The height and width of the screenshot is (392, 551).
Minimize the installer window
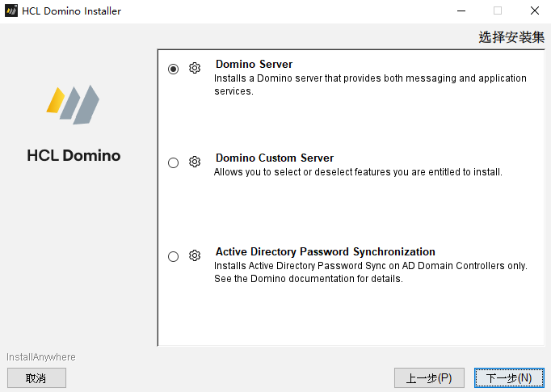(461, 11)
